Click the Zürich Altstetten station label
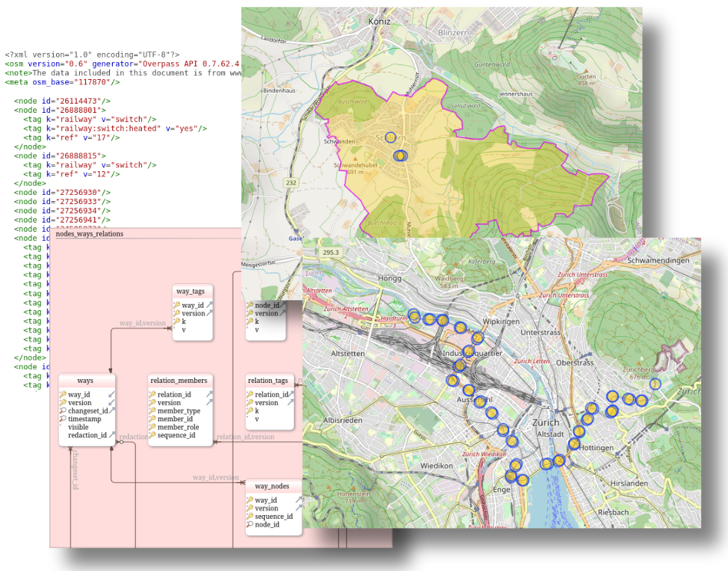728x571 pixels. [x=346, y=309]
